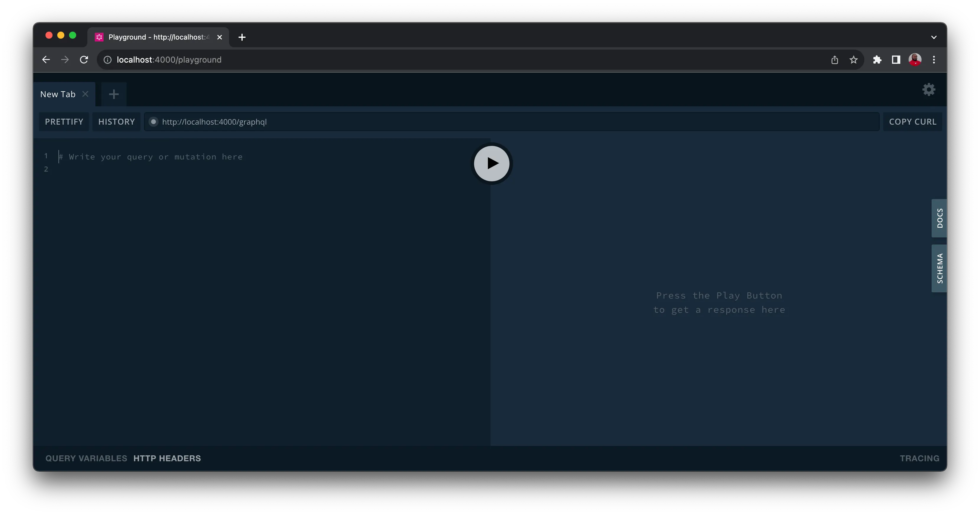The image size is (980, 515).
Task: Select the New Tab playground tab
Action: pos(64,94)
